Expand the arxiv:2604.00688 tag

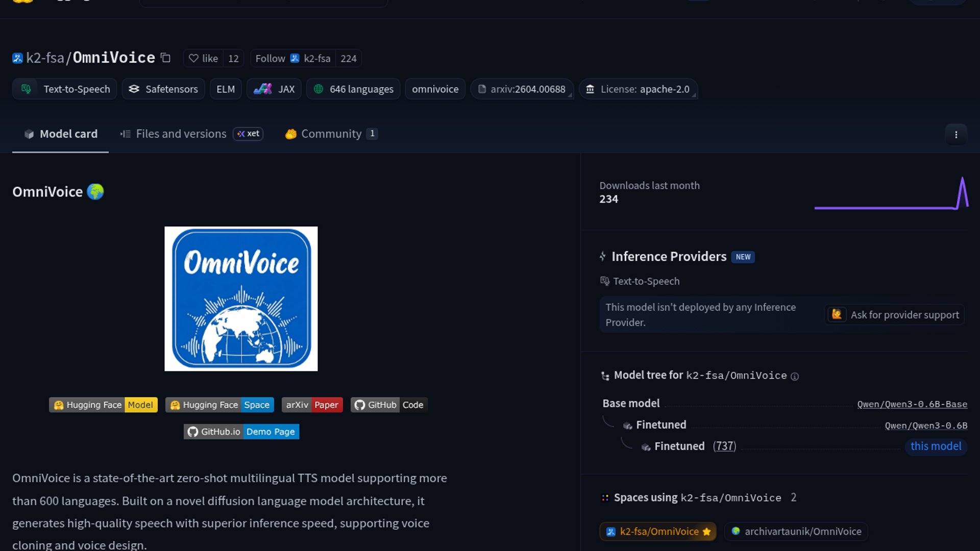click(522, 89)
